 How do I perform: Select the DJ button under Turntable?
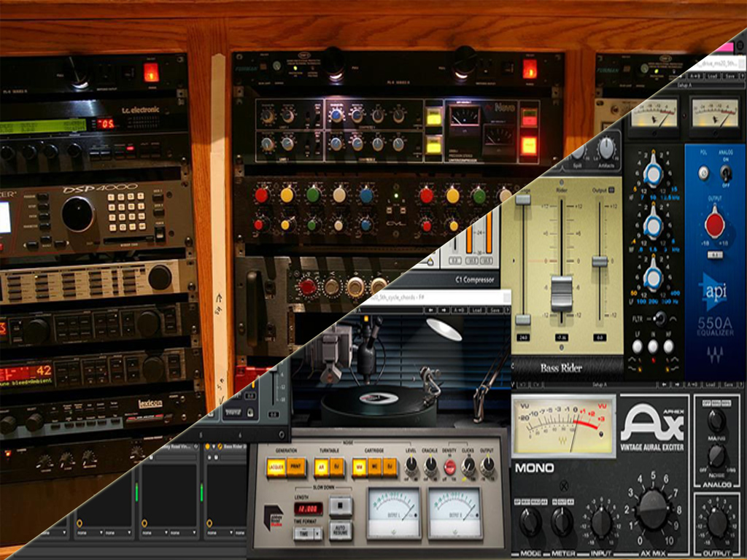337,467
